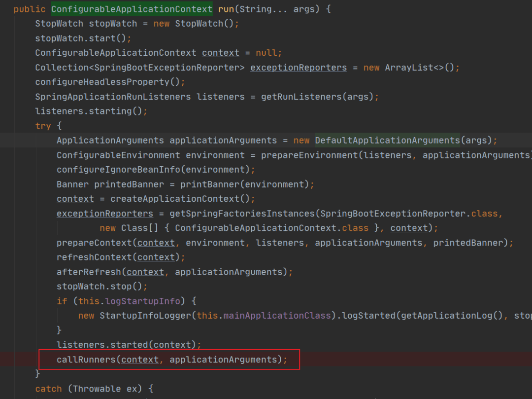Image resolution: width=532 pixels, height=399 pixels.
Task: Click the run method name in the signature
Action: click(226, 9)
